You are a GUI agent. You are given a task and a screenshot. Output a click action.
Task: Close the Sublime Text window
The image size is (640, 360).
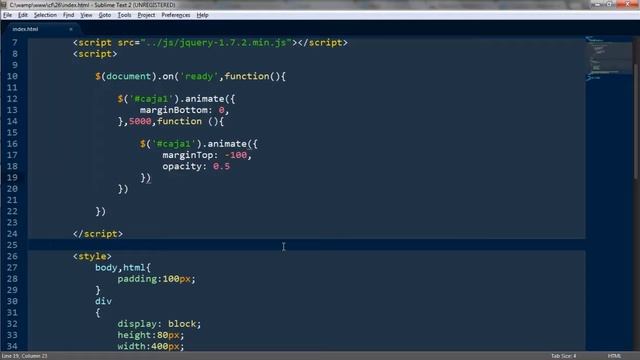[x=627, y=4]
